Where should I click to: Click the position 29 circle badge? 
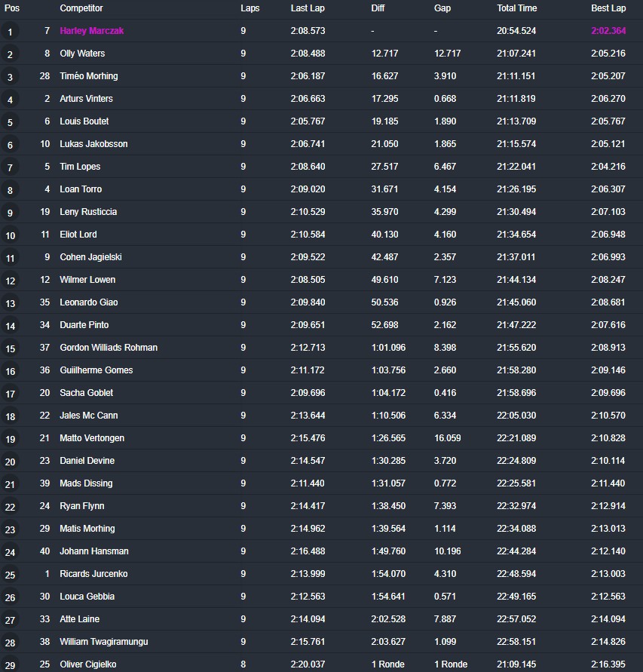[x=10, y=664]
